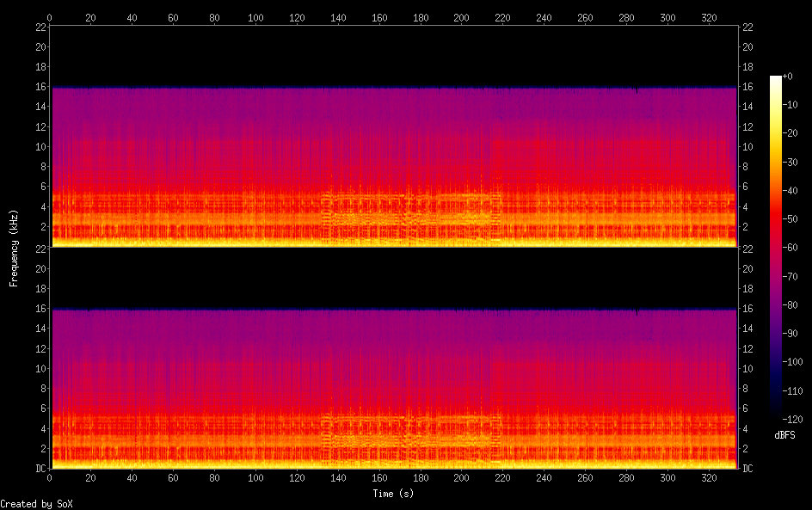Click the lower channel spectrogram plot
The height and width of the screenshot is (510, 812).
[394, 359]
